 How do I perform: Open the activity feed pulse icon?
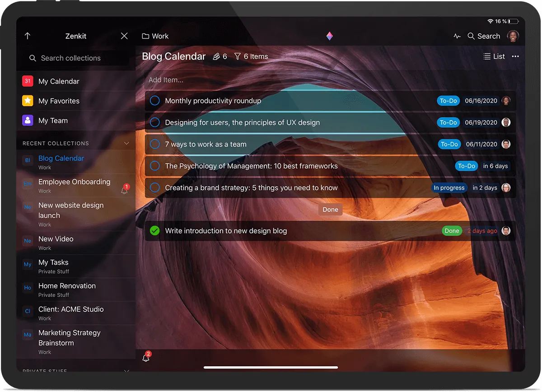pyautogui.click(x=458, y=36)
